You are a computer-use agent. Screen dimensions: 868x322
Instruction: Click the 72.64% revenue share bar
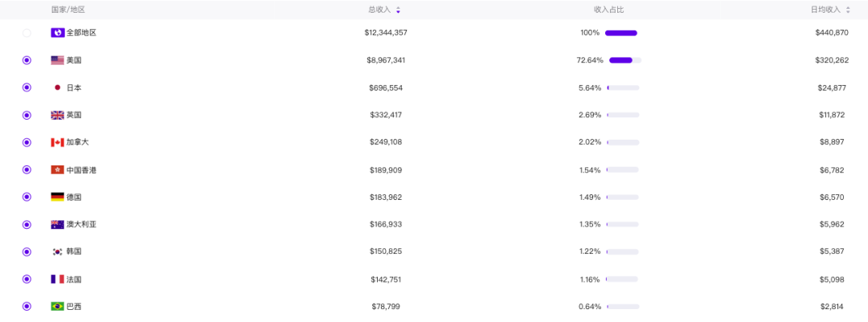pyautogui.click(x=624, y=60)
